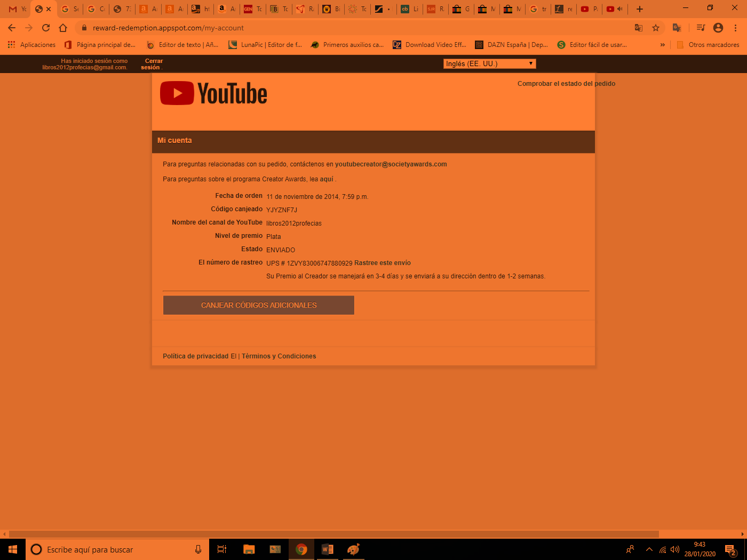Click the Windows search box
This screenshot has width=747, height=560.
coord(117,549)
